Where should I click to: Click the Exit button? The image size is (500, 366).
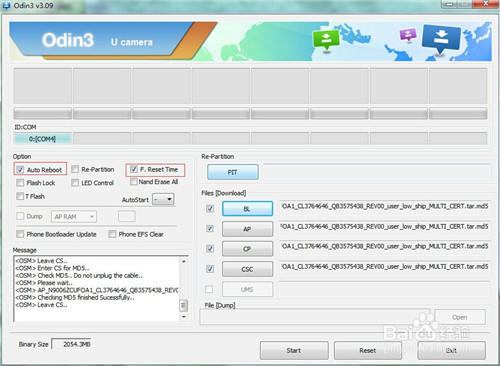(x=451, y=350)
